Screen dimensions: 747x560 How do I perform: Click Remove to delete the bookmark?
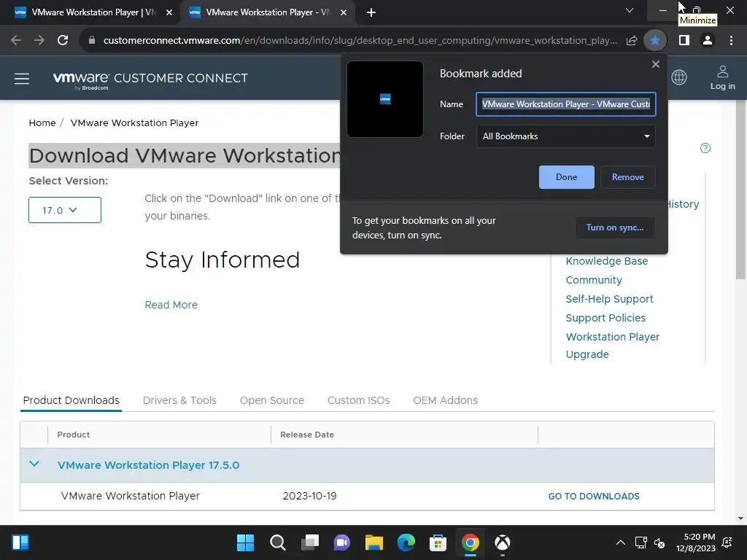point(628,177)
